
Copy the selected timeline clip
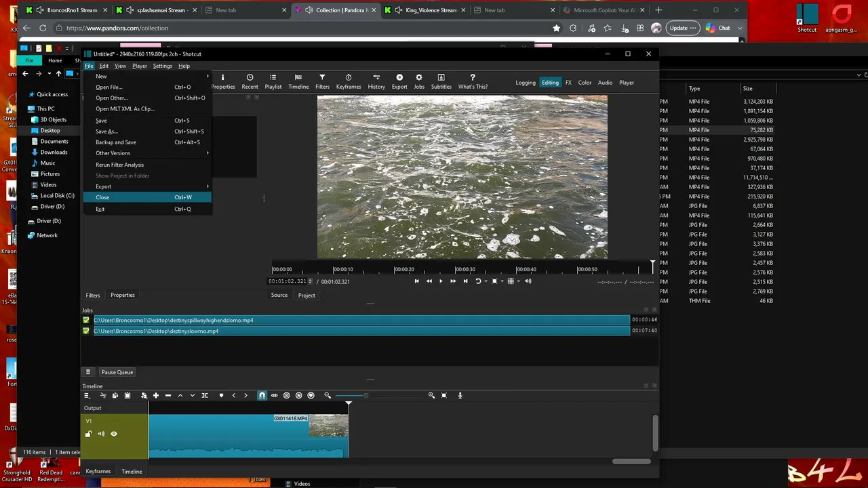pos(115,395)
